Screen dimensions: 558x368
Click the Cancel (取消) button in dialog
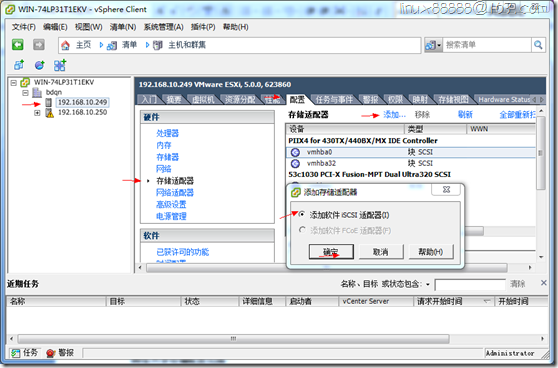tap(381, 252)
